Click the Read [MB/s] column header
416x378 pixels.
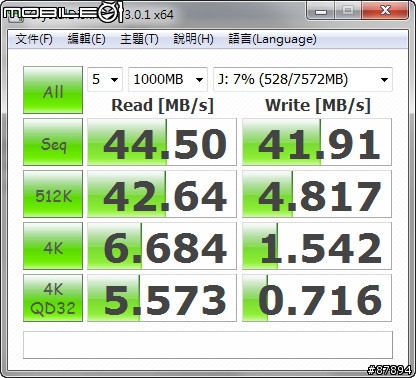click(x=162, y=105)
